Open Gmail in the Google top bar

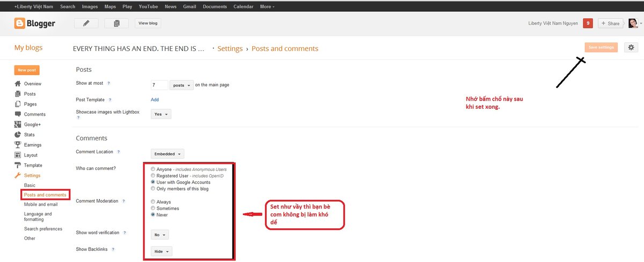189,6
